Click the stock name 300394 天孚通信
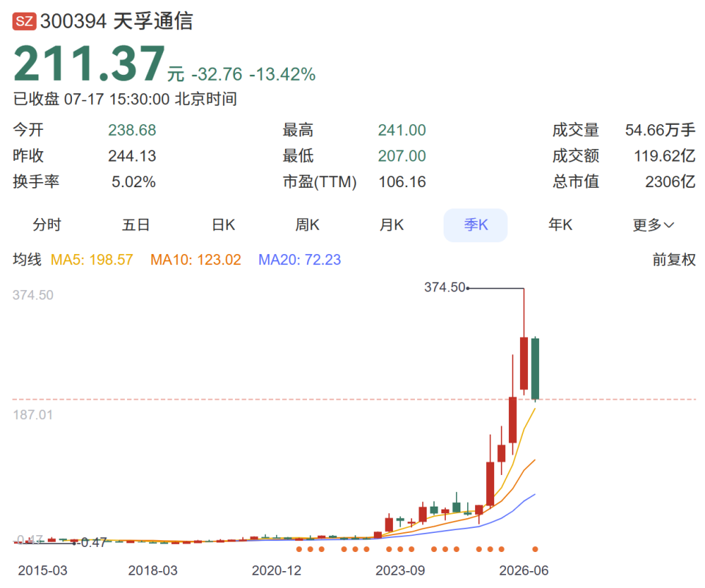This screenshot has width=705, height=588. point(117,21)
